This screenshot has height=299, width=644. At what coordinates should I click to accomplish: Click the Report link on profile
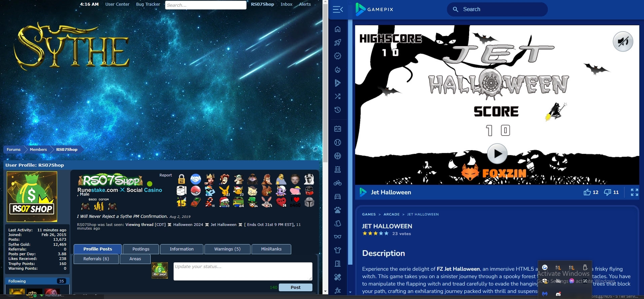click(x=165, y=175)
